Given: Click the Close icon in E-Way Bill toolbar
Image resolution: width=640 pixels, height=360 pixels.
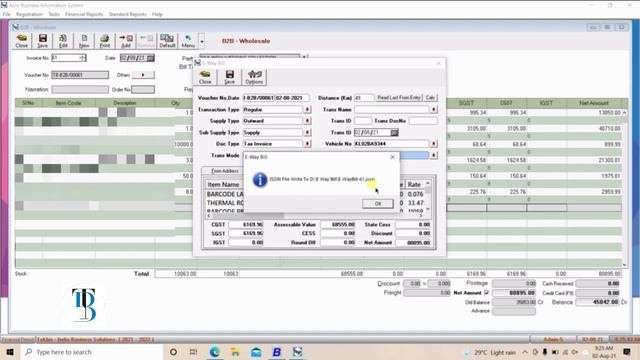Looking at the screenshot, I should (x=205, y=77).
